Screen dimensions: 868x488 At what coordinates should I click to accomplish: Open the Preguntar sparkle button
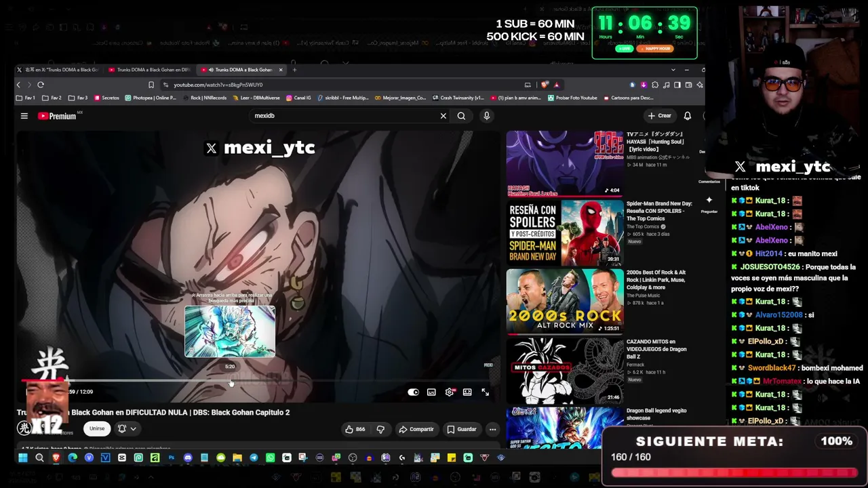point(709,203)
